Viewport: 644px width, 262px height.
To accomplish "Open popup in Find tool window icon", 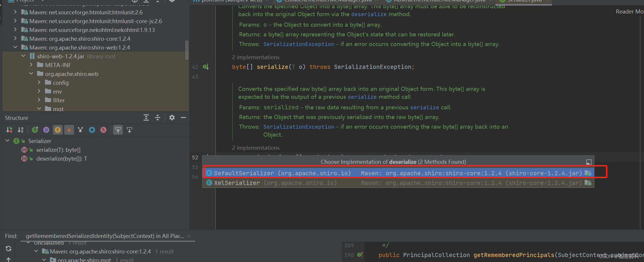I will pos(589,162).
